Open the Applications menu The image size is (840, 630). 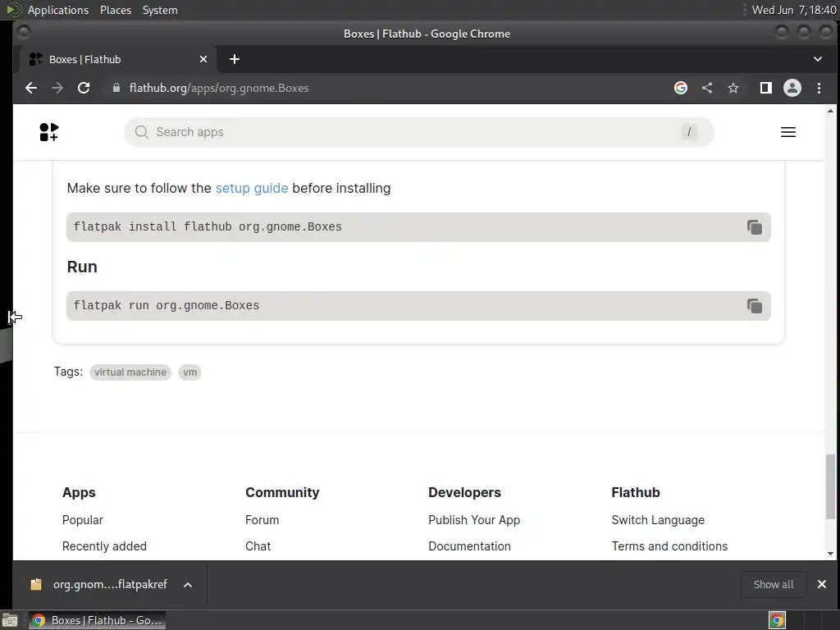click(x=58, y=10)
